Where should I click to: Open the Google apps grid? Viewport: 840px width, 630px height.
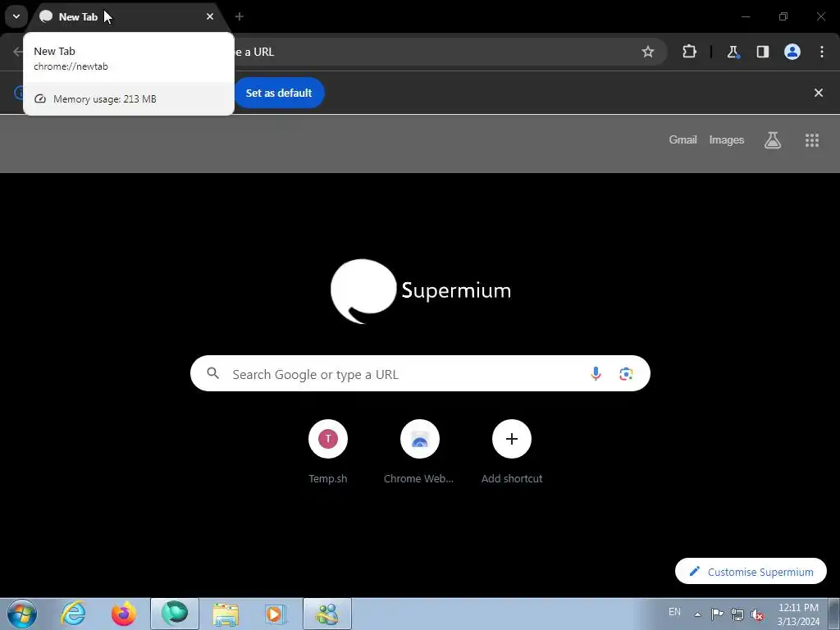(811, 140)
